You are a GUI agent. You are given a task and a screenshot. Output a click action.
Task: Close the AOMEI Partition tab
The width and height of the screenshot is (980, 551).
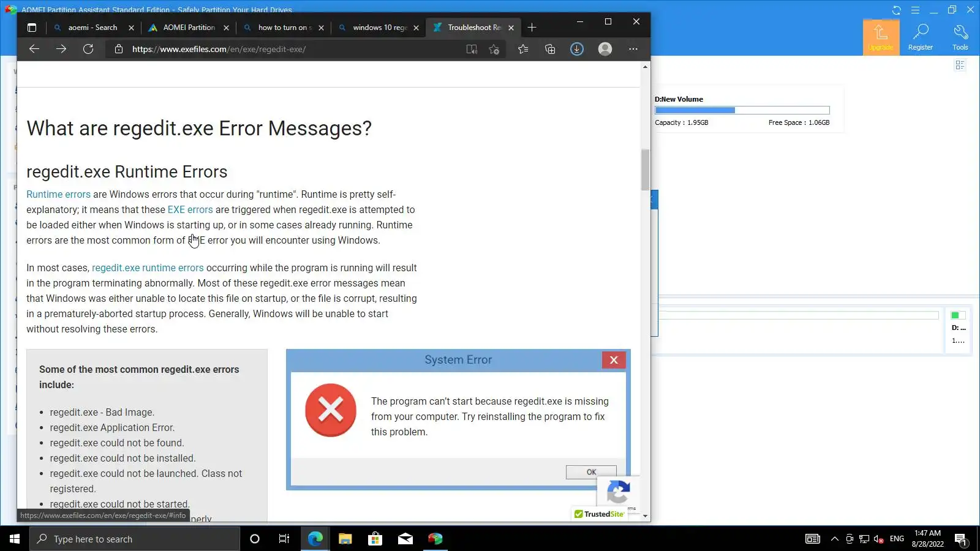click(x=226, y=28)
